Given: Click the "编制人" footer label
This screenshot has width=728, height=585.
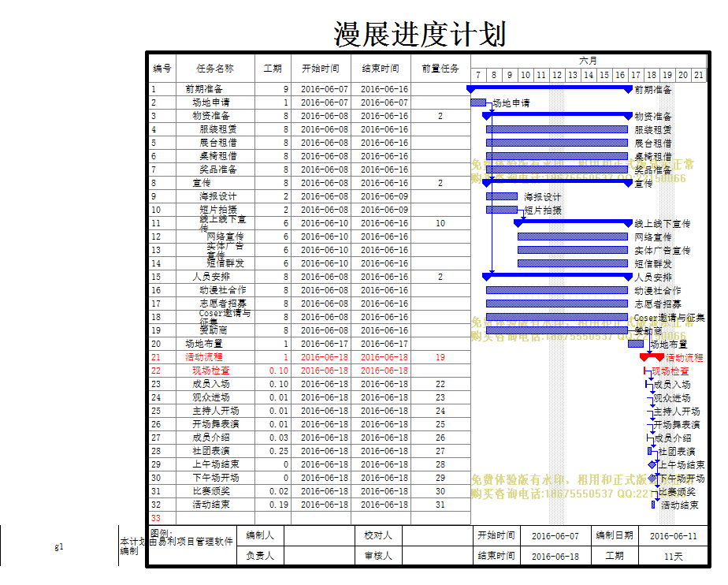Looking at the screenshot, I should pyautogui.click(x=260, y=535).
